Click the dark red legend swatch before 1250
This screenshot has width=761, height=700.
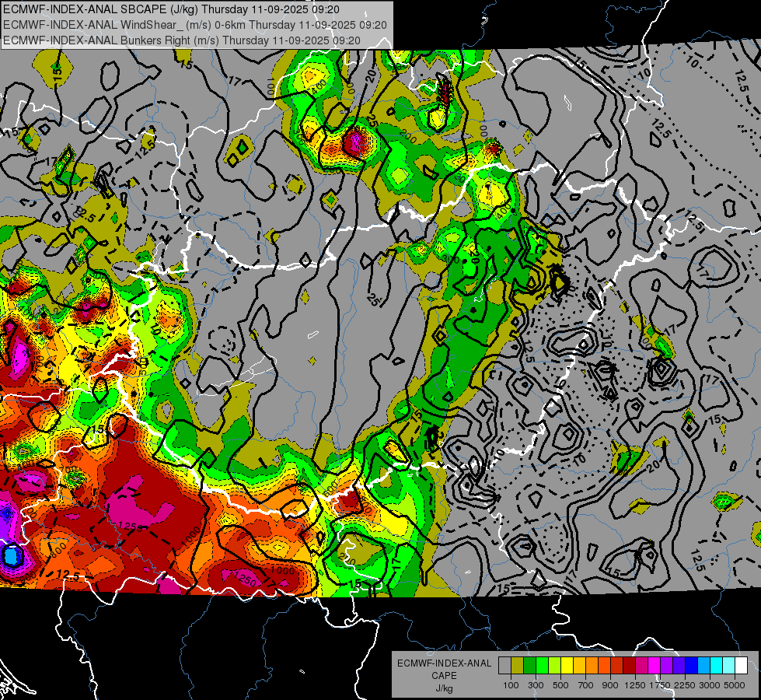click(x=629, y=666)
